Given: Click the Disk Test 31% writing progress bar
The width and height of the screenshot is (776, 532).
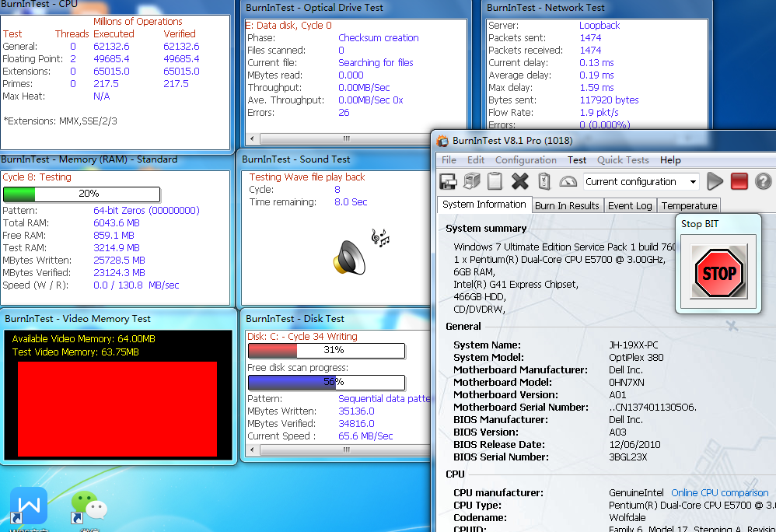Looking at the screenshot, I should (x=327, y=350).
